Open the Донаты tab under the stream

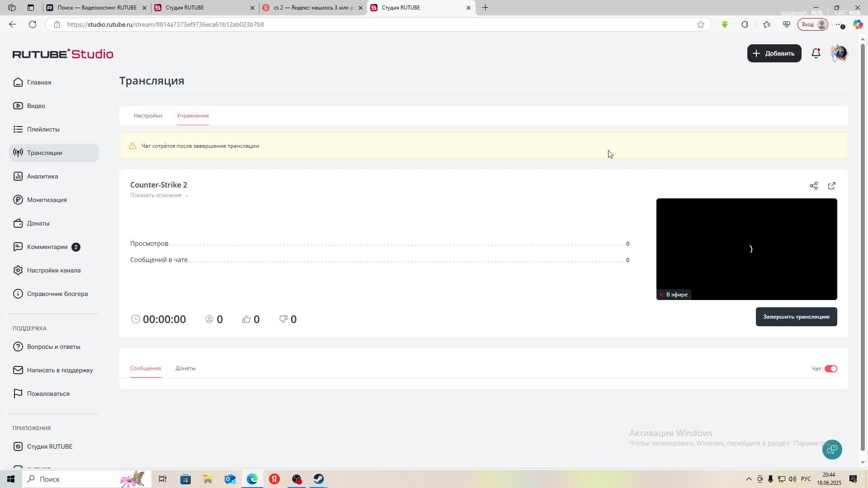click(185, 368)
